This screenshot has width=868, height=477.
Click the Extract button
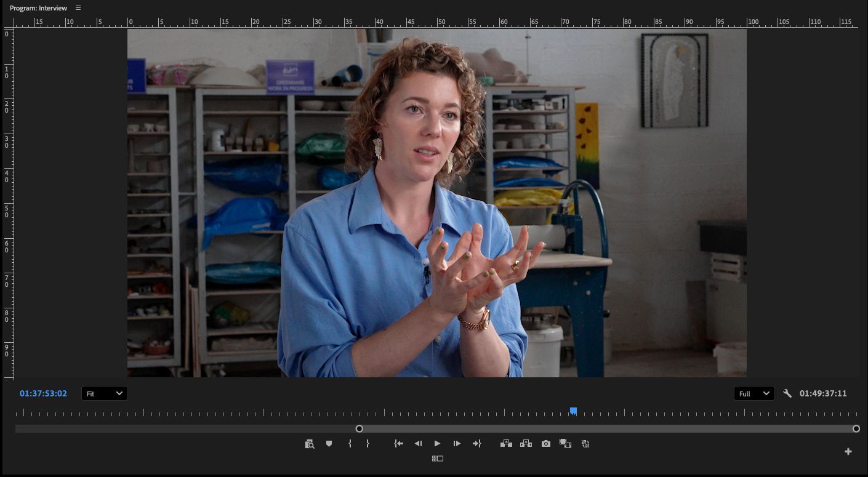[x=526, y=443]
